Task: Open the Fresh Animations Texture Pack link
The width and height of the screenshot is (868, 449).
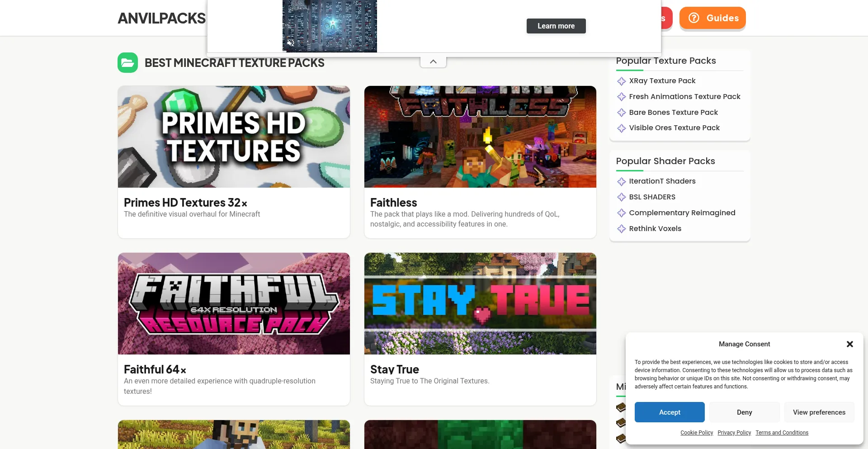Action: tap(684, 97)
